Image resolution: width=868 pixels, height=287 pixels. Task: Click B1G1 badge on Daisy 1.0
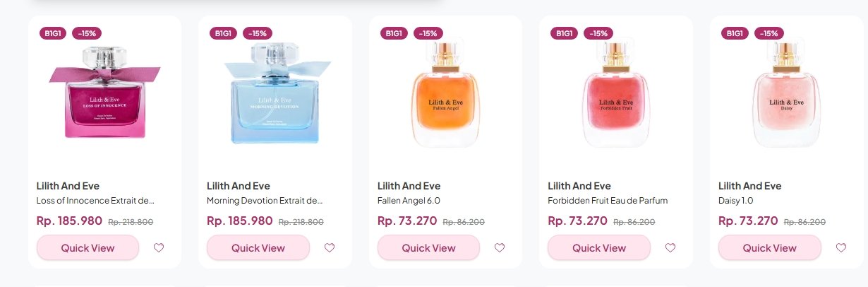tap(735, 33)
